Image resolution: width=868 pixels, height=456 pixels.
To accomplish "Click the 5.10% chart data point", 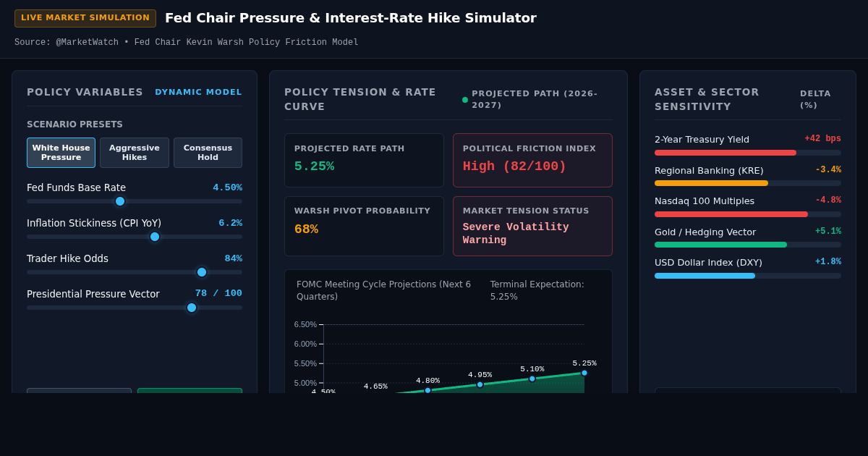I will coord(532,379).
